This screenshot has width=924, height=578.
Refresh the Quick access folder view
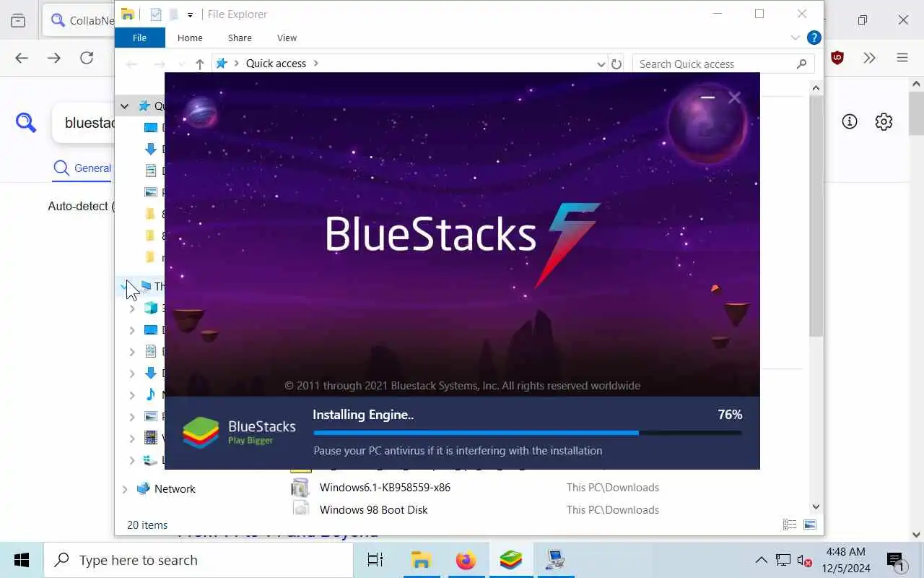coord(616,64)
